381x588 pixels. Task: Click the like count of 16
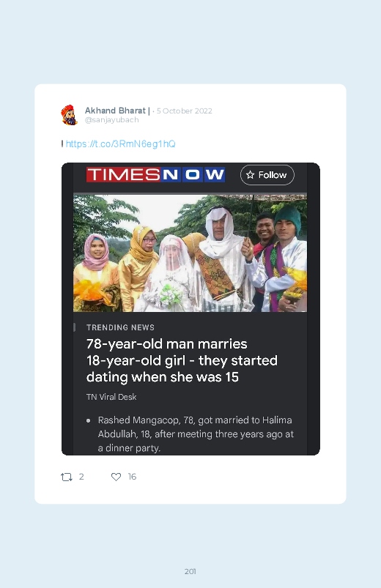point(132,477)
